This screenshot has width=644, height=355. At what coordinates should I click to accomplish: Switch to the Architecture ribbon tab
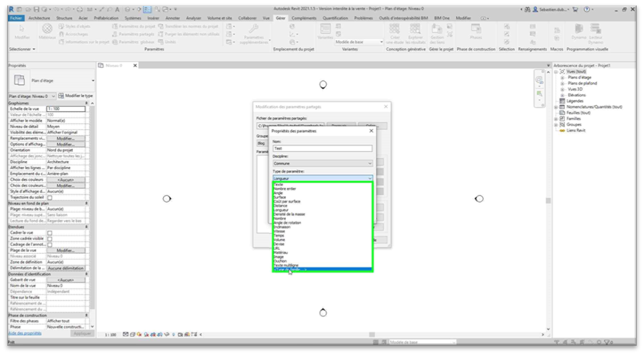pyautogui.click(x=39, y=18)
